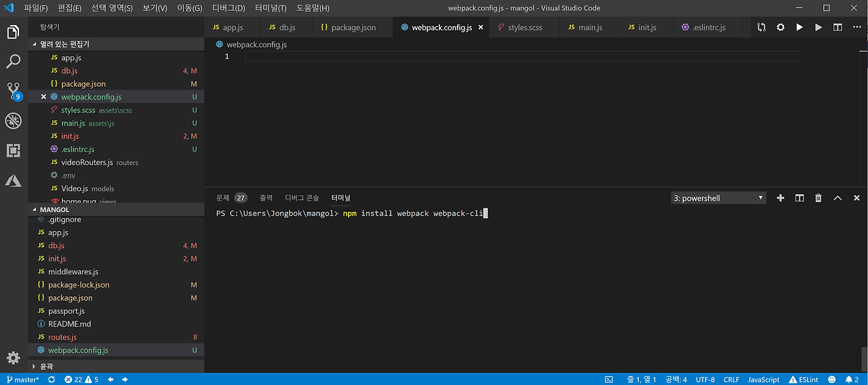Switch to the main.js editor tab
The width and height of the screenshot is (868, 385).
590,28
